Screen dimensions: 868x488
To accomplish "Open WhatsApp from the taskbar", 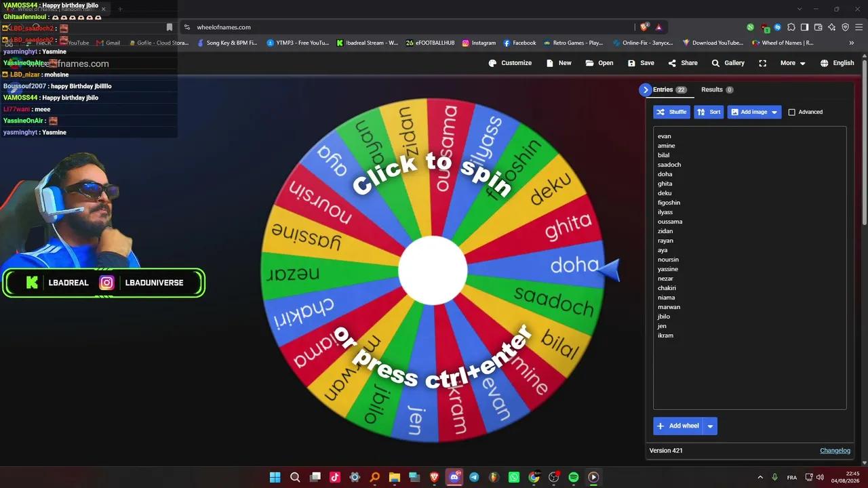I will coord(514,477).
